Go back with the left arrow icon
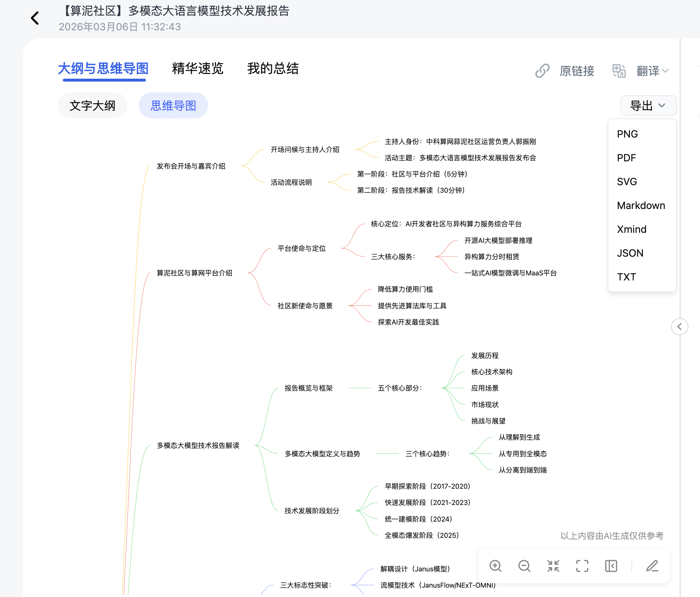 (35, 18)
